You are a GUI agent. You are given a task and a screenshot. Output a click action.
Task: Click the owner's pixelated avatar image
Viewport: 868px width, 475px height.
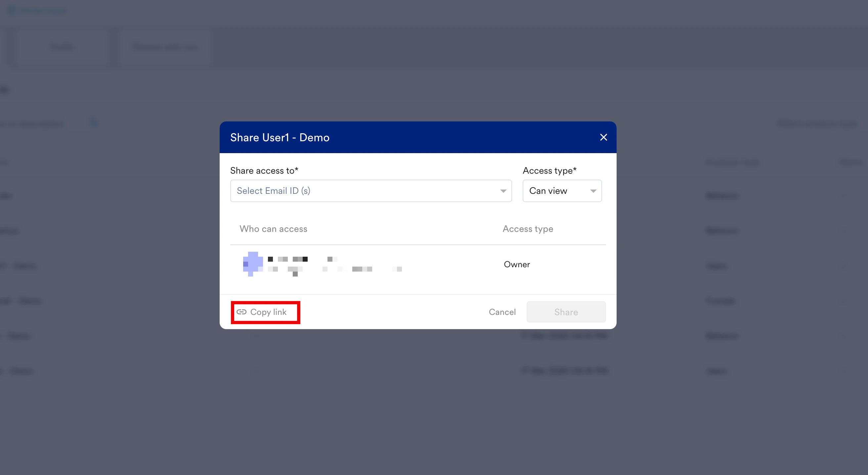click(x=253, y=264)
